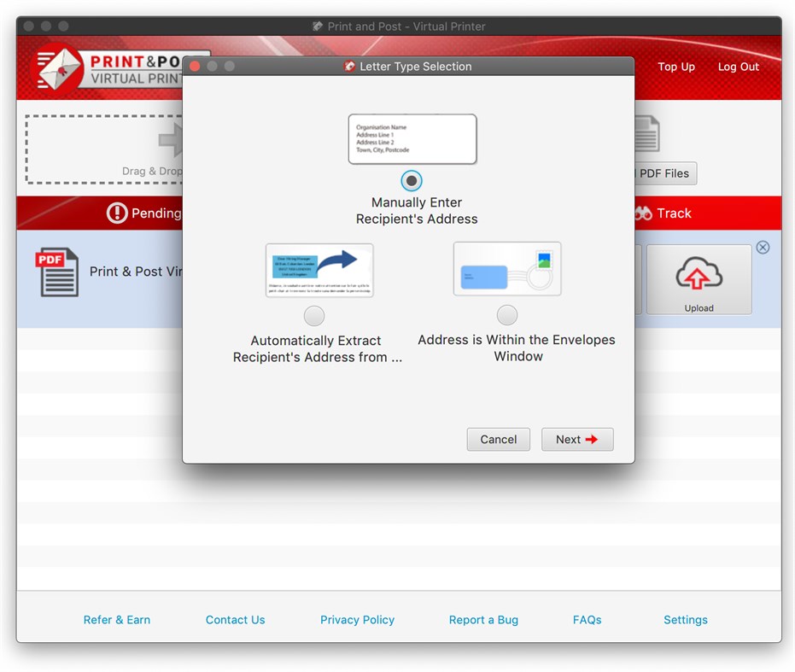Open the FAQs link
Screen dimensions: 795x672
(587, 620)
